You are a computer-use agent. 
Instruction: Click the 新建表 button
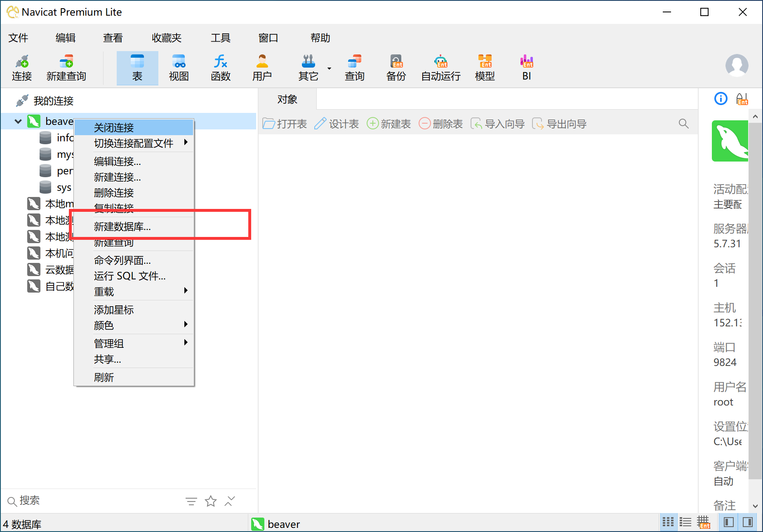389,124
